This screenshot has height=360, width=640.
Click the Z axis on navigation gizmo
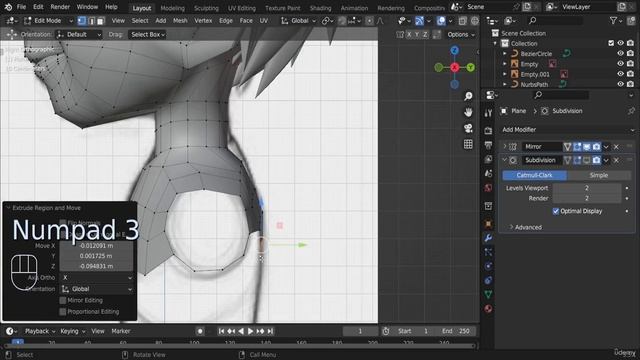(454, 50)
